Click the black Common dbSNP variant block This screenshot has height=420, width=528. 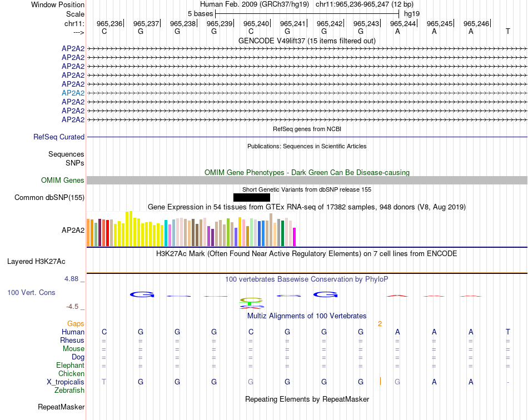[x=252, y=198]
